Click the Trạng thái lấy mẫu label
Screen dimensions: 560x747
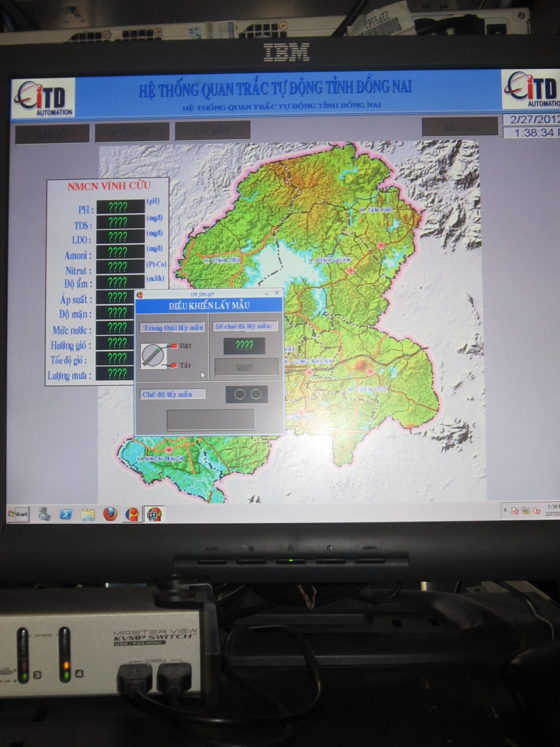coord(172,327)
